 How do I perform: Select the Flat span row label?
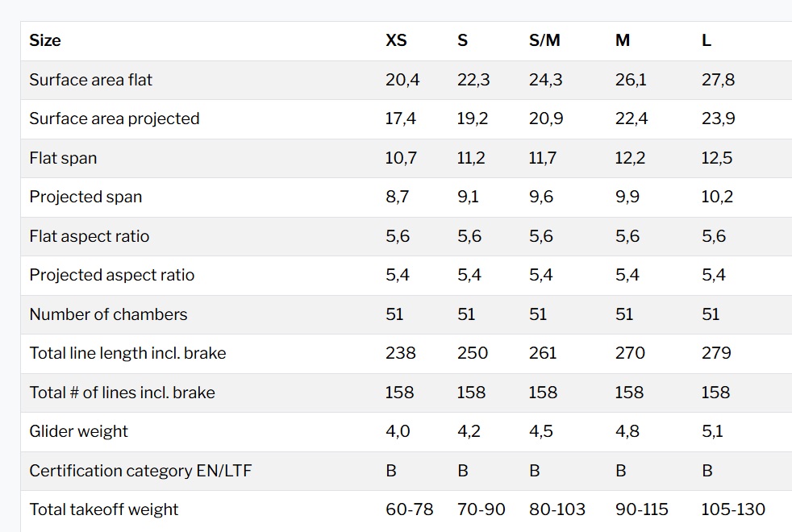(x=63, y=158)
